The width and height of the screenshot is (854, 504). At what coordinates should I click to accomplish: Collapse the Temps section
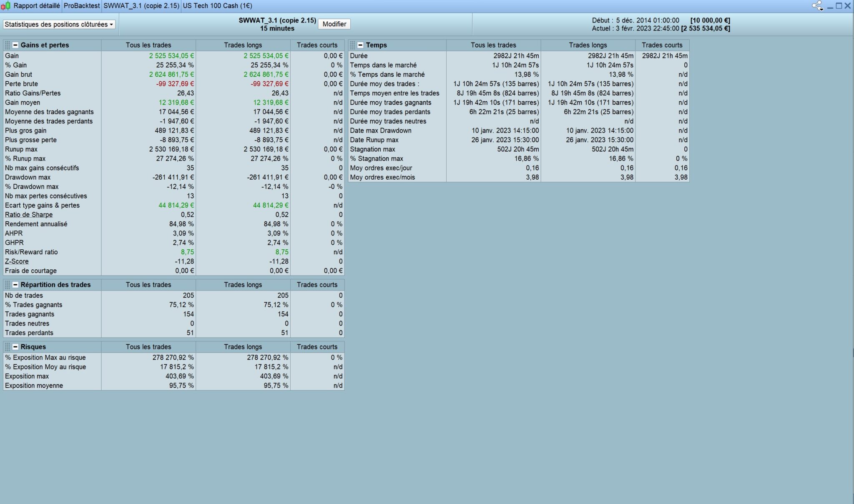(x=361, y=45)
